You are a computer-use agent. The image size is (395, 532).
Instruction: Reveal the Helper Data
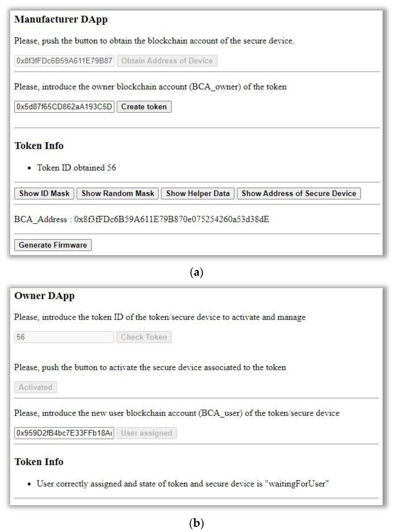point(197,193)
